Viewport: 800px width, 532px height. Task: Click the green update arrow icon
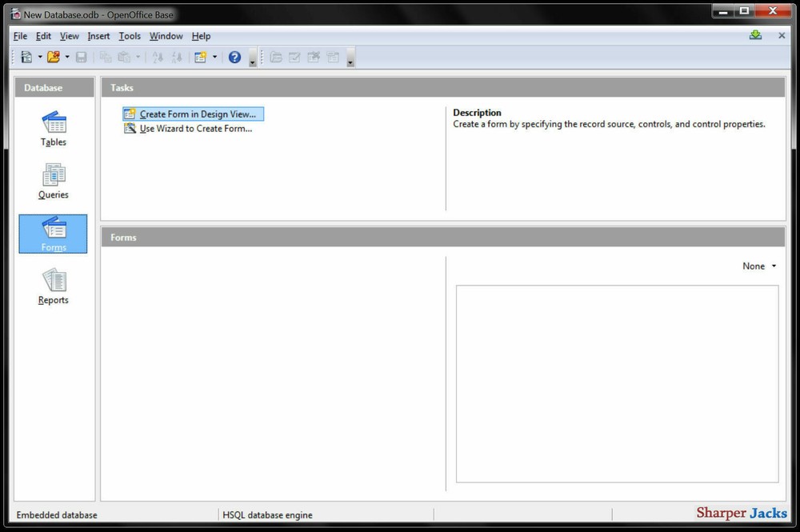click(754, 35)
